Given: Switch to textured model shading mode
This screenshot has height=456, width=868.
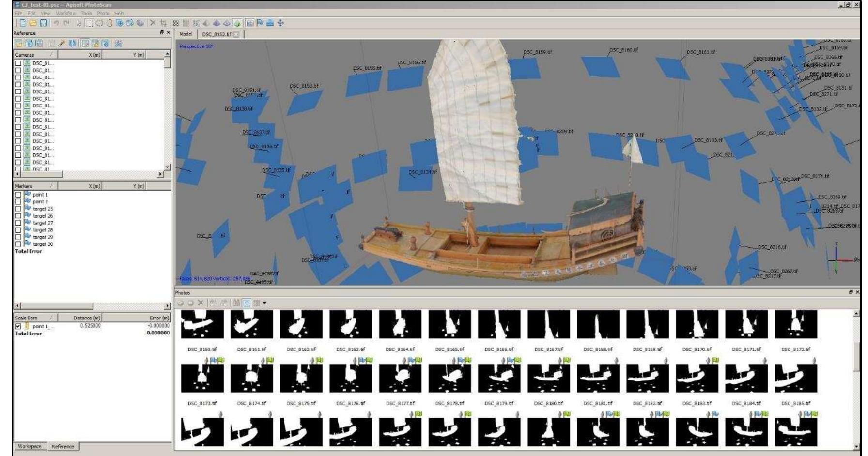Looking at the screenshot, I should [x=236, y=23].
